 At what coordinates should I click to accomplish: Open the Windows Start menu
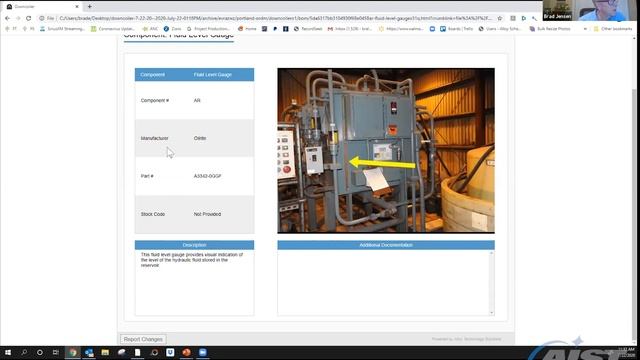pyautogui.click(x=8, y=352)
